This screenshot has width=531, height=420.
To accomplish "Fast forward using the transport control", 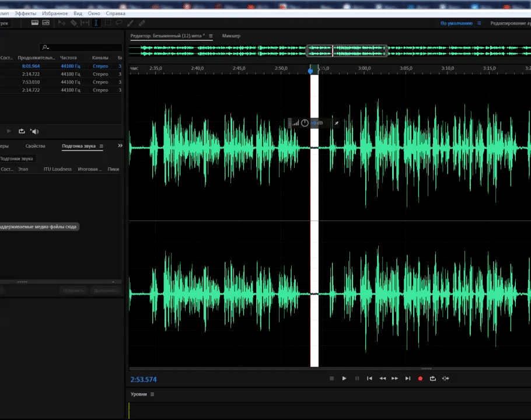I will tap(395, 379).
